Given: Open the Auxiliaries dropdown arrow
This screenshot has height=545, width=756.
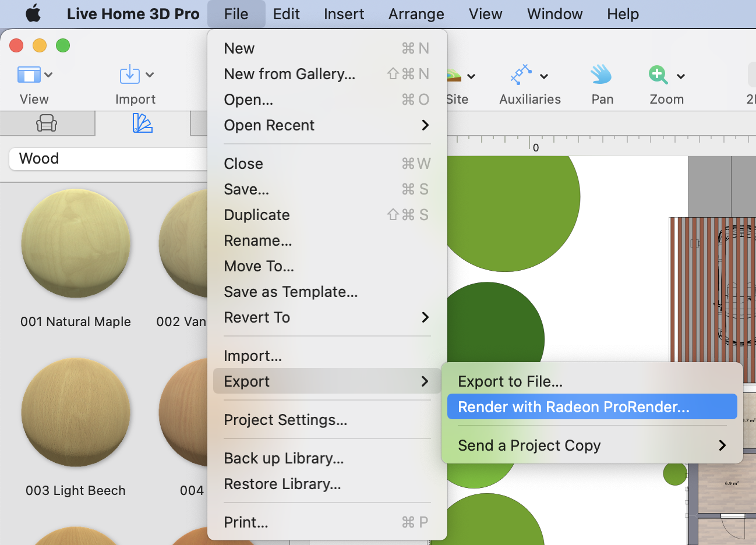Looking at the screenshot, I should coord(545,76).
